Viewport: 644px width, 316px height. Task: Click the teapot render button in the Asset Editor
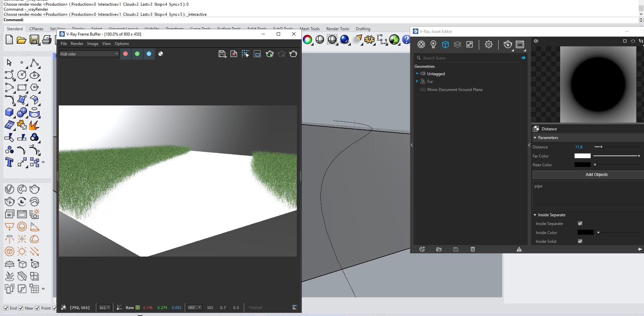(x=507, y=44)
